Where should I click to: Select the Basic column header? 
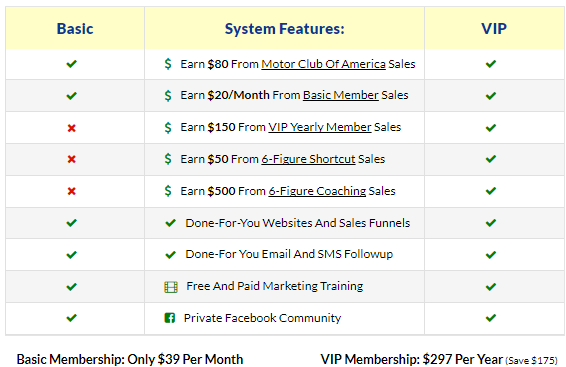tap(75, 29)
